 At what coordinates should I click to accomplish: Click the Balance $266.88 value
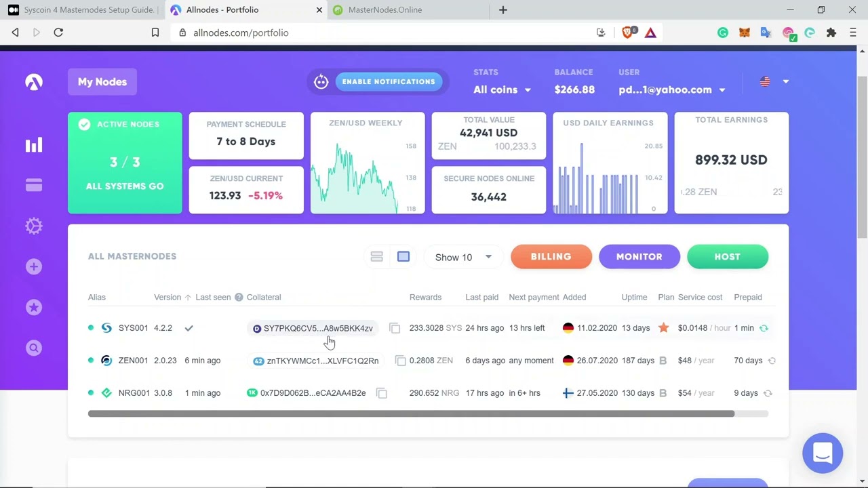coord(574,89)
